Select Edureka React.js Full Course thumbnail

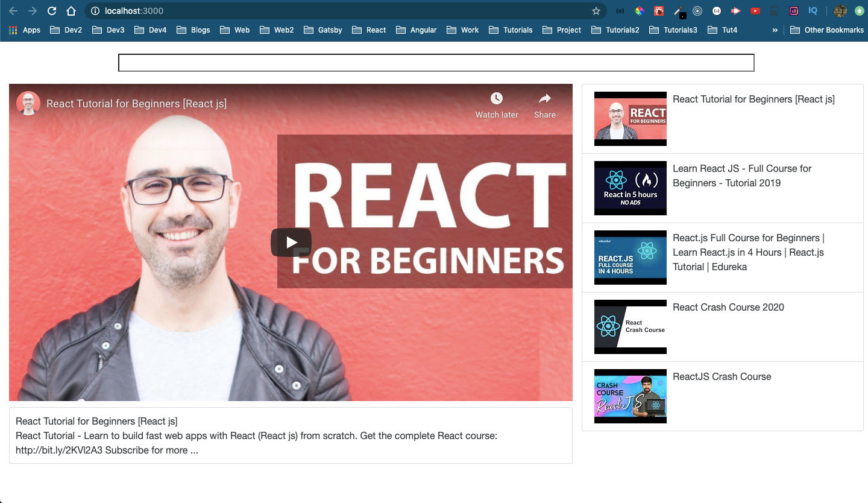631,258
